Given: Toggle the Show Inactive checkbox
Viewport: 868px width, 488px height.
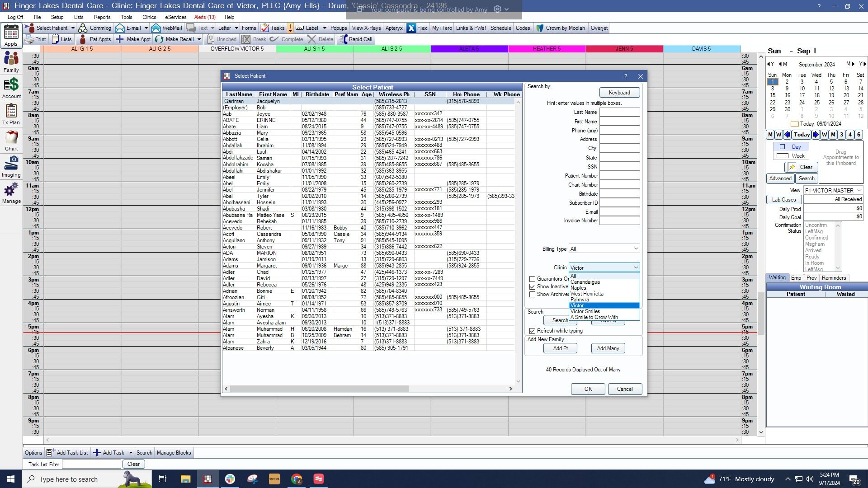Looking at the screenshot, I should click(x=533, y=287).
